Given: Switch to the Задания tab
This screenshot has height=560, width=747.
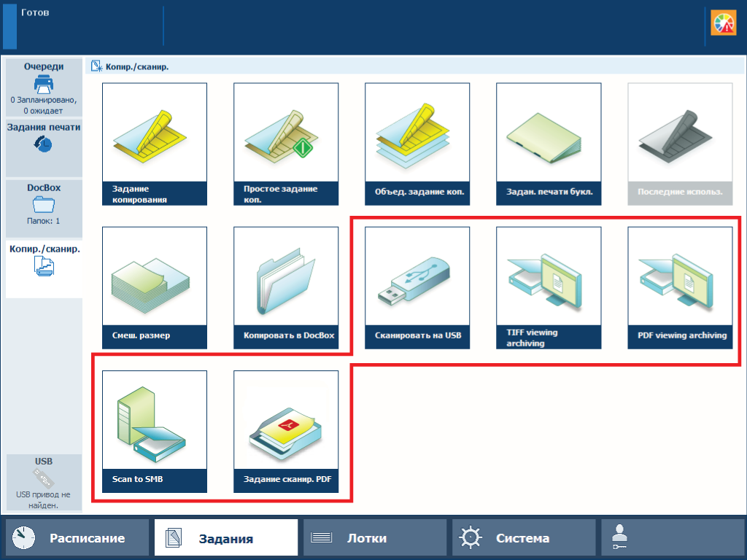Looking at the screenshot, I should click(226, 537).
